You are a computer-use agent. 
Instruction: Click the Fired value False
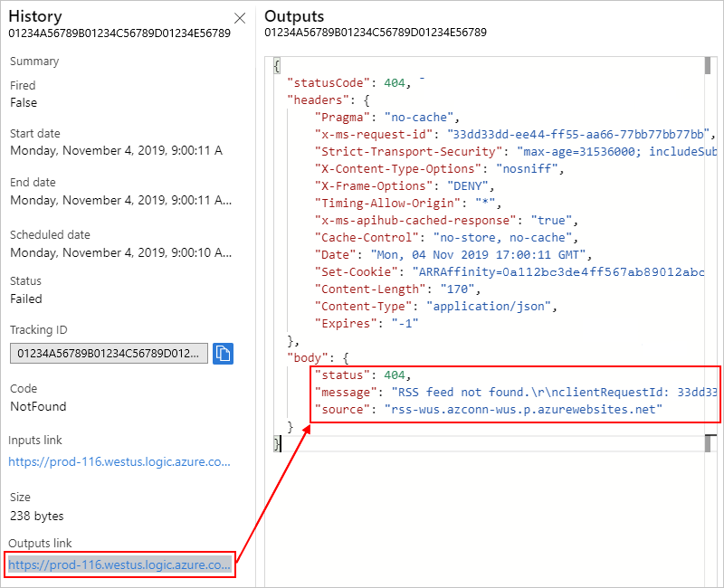24,102
